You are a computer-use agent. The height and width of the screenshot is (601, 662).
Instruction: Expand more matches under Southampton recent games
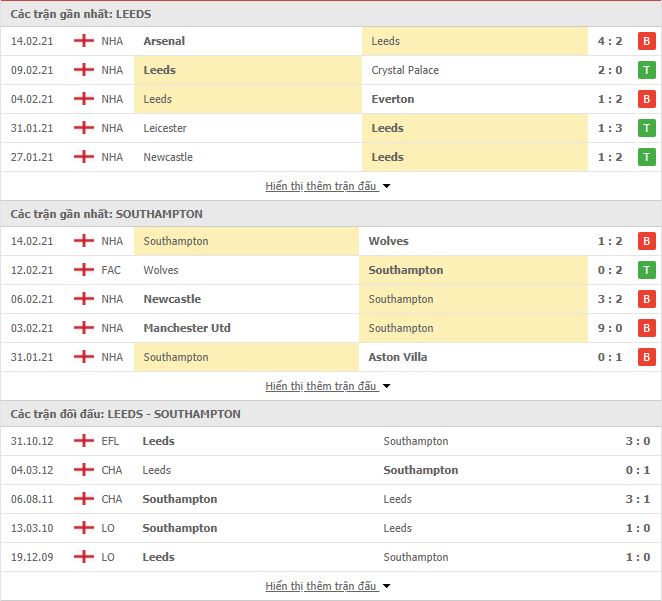[328, 386]
